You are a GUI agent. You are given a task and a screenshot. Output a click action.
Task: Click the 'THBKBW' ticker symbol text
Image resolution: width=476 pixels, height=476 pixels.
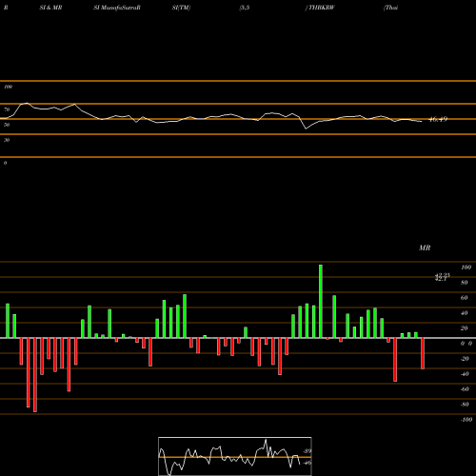(322, 8)
